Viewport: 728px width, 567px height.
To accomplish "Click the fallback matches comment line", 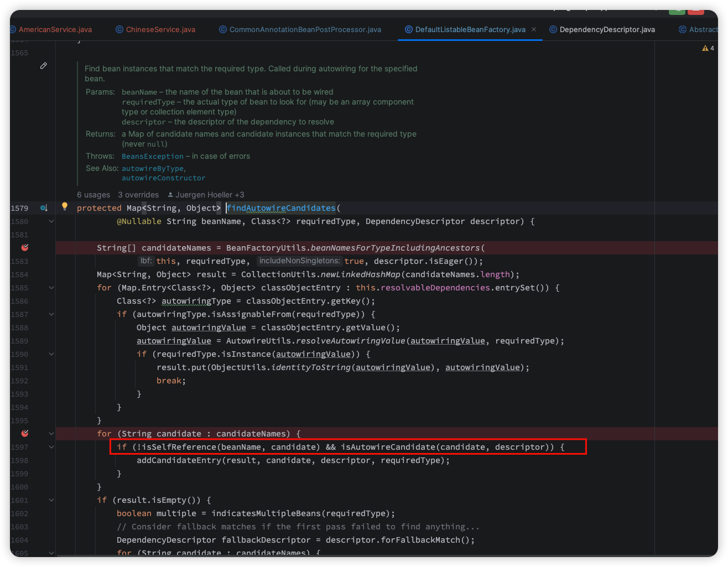I will tap(298, 527).
